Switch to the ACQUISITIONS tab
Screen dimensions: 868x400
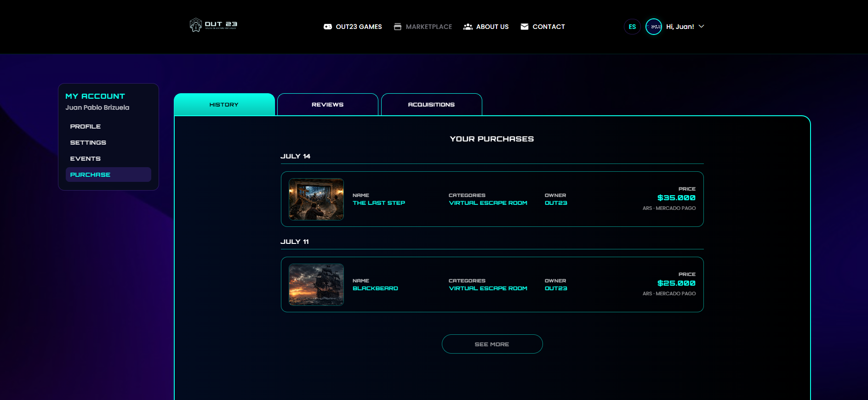[431, 104]
